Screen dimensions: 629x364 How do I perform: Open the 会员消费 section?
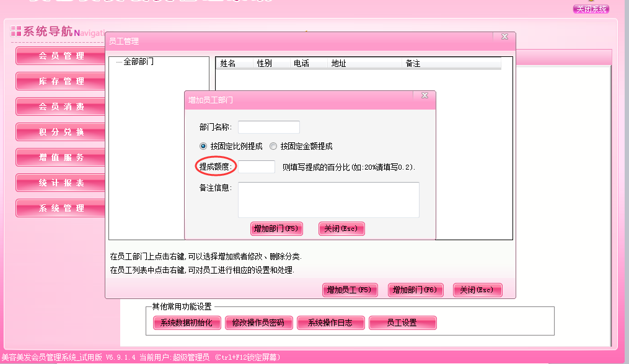(60, 106)
